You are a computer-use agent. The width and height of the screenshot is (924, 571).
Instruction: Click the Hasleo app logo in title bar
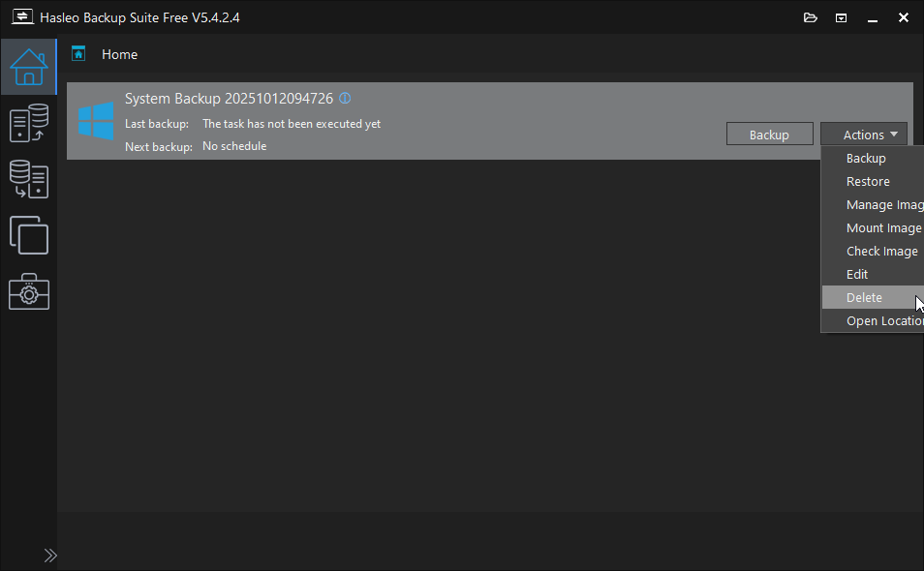22,16
